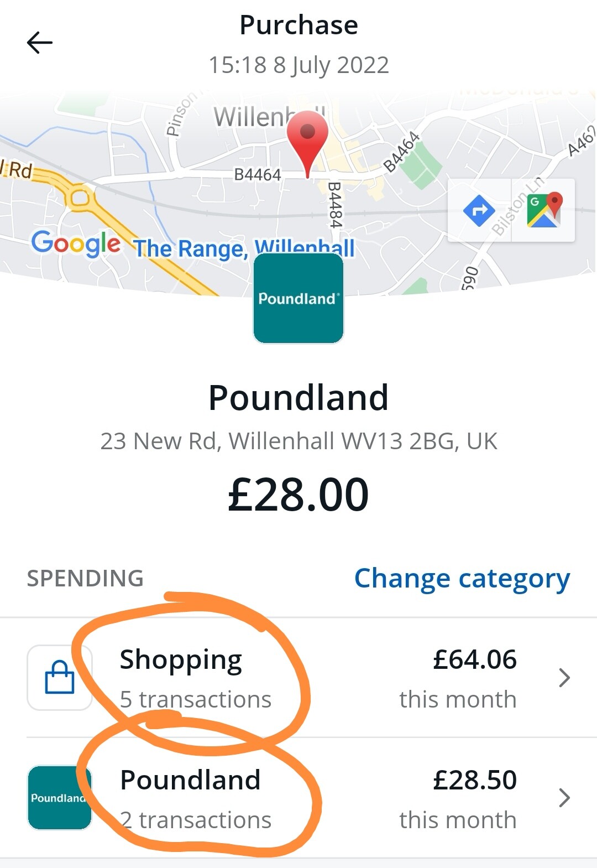This screenshot has width=597, height=868.
Task: Open location in Google Maps icon
Action: (x=544, y=211)
